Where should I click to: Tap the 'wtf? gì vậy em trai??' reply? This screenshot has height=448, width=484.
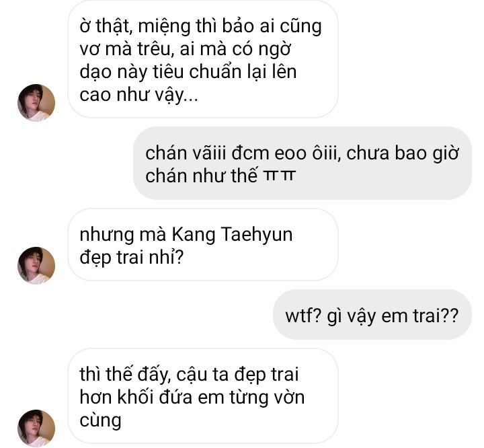pyautogui.click(x=372, y=315)
